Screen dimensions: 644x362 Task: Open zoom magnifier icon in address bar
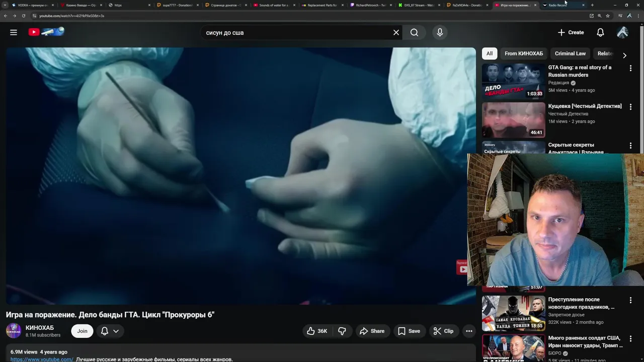600,16
